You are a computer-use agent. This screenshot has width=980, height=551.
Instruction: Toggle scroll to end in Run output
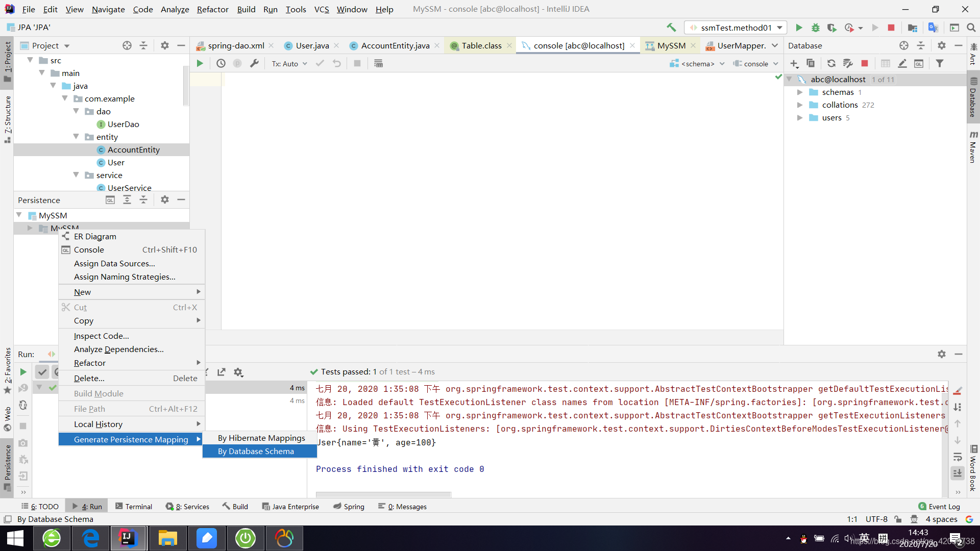[958, 473]
